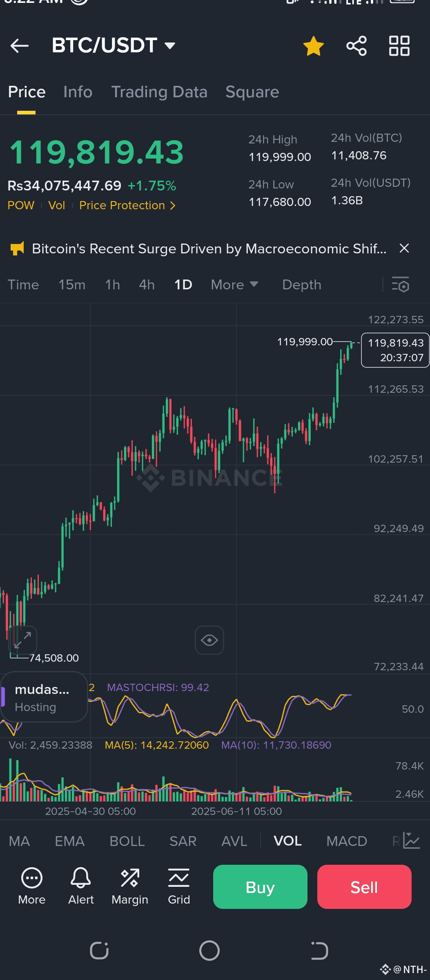This screenshot has height=980, width=430.
Task: Tap the MA(5): 14,242.72060 label
Action: click(x=157, y=745)
